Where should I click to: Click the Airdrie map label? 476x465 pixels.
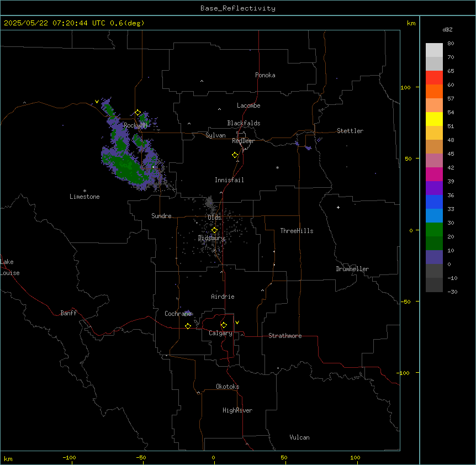point(223,297)
